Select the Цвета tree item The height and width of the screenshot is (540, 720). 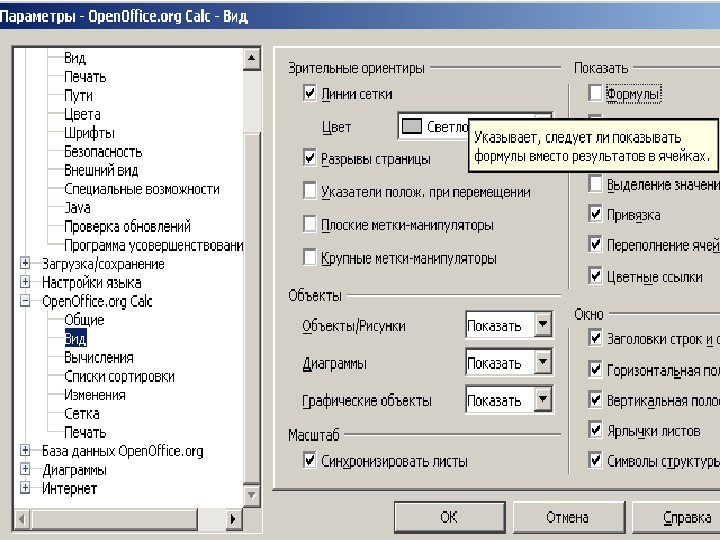pos(82,114)
